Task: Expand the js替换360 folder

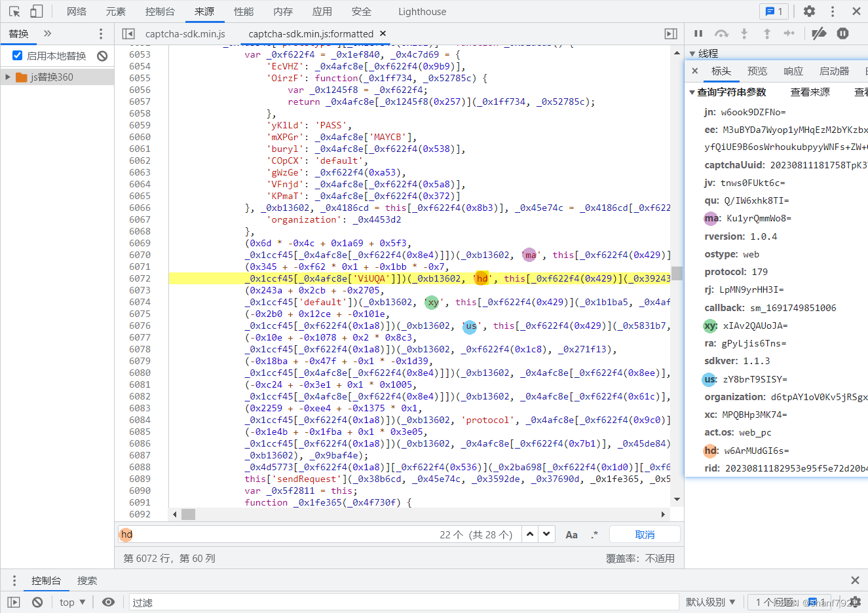Action: coord(8,77)
